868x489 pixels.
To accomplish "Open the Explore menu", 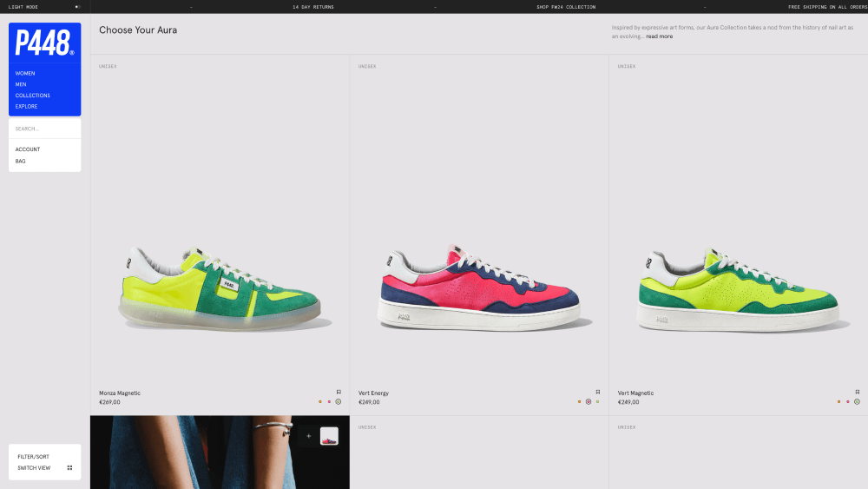I will (x=26, y=106).
